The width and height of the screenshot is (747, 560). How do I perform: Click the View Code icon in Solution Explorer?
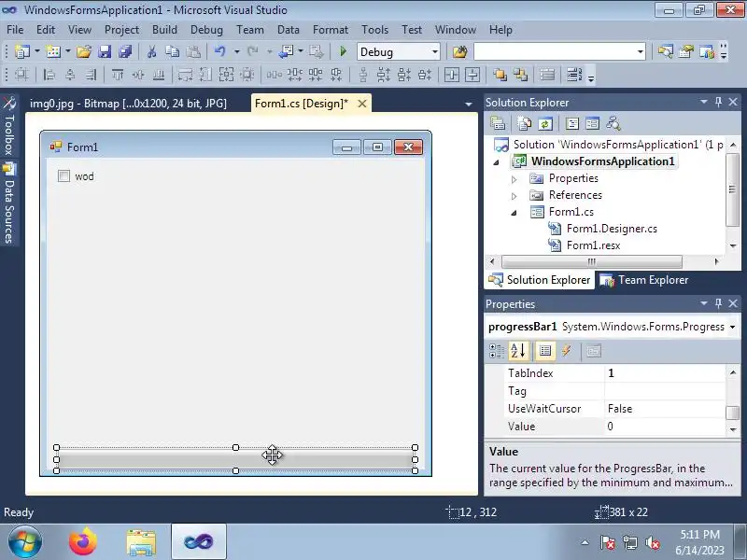point(571,124)
